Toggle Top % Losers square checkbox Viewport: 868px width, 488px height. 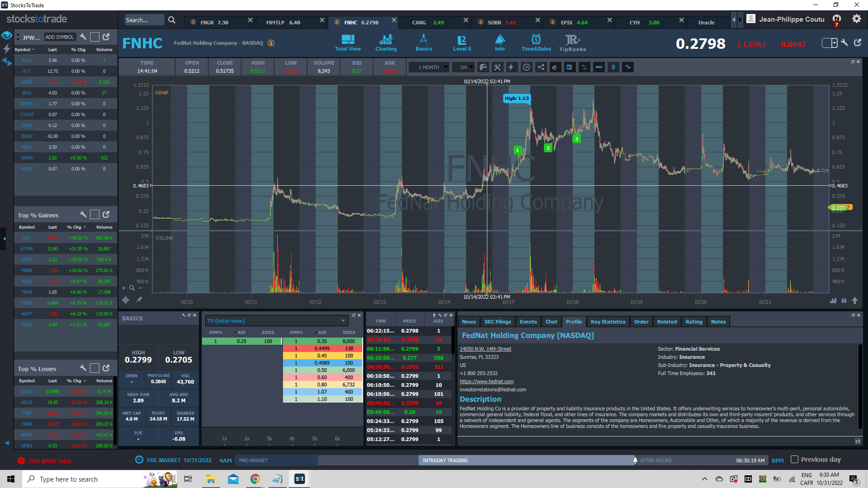(94, 368)
